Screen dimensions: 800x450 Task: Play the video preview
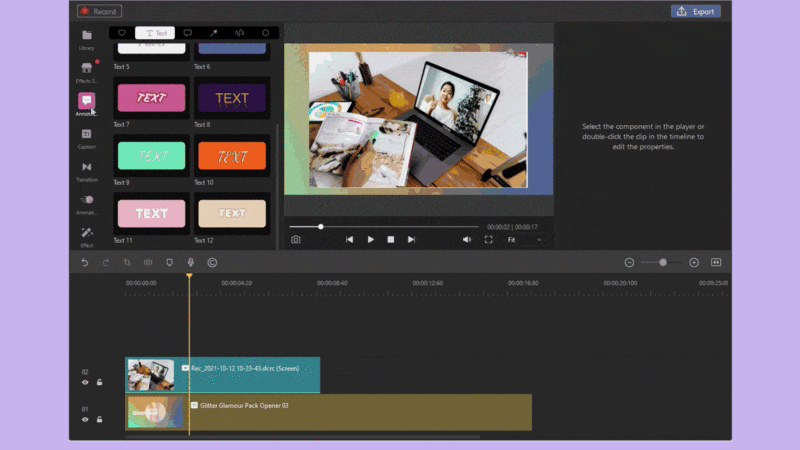[x=370, y=239]
